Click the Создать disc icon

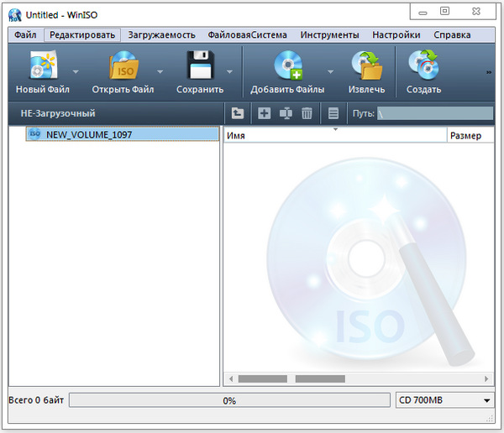point(423,67)
